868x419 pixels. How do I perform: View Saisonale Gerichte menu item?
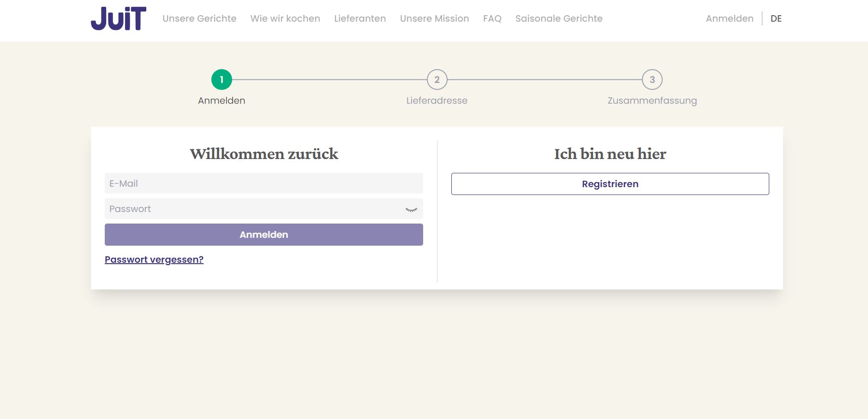(559, 18)
